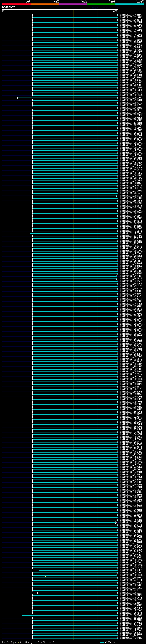Screen dimensions: 146x644
Task: Select hit UniRef100_P04350
Action: coord(131,294)
